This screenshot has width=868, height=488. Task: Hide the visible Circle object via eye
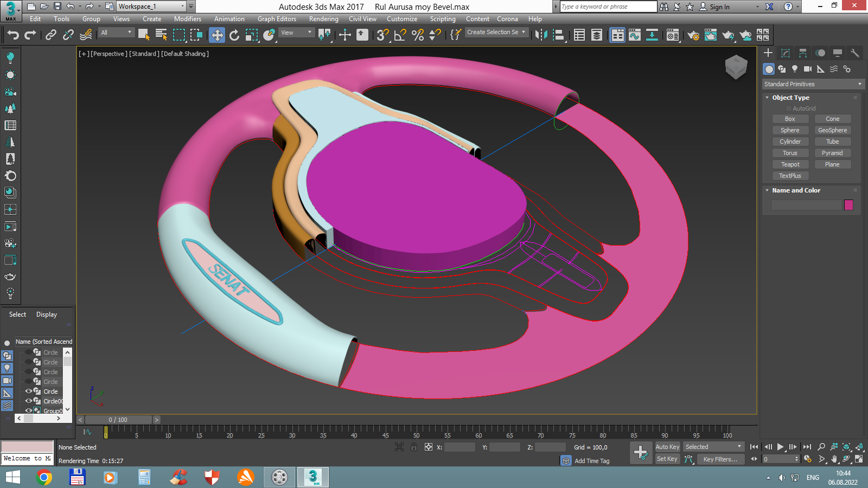tap(29, 391)
